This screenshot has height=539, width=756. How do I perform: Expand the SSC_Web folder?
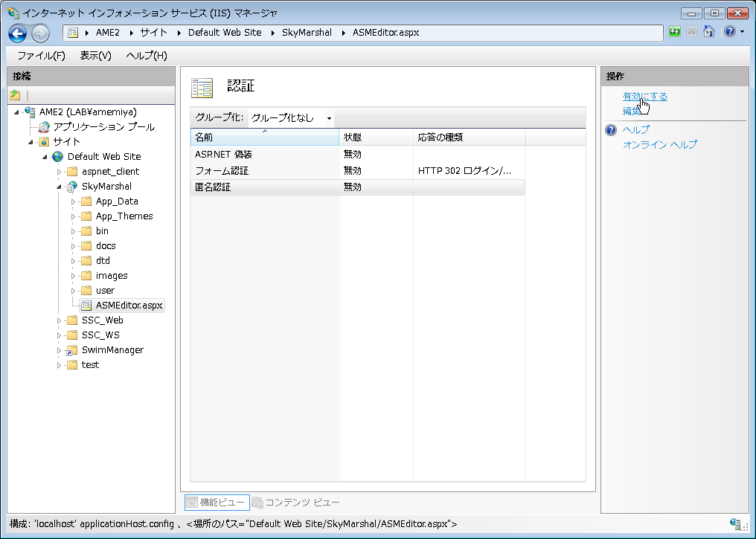[59, 321]
